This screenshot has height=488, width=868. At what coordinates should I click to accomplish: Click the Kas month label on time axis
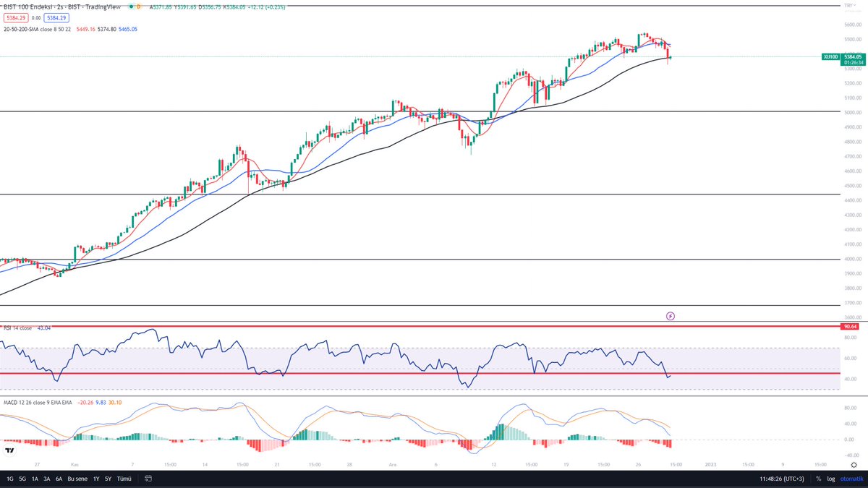pyautogui.click(x=75, y=464)
